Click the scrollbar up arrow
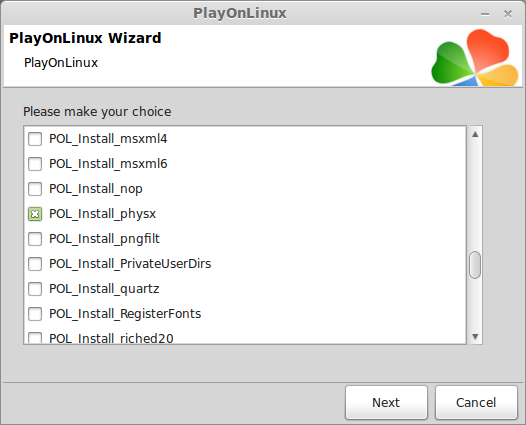This screenshot has width=526, height=425. [475, 135]
